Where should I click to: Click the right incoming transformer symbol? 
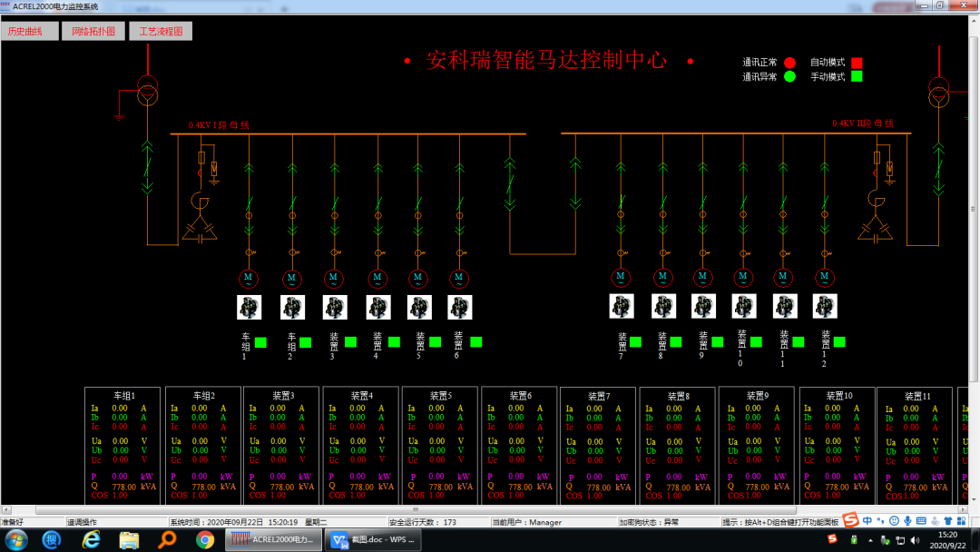tap(939, 92)
